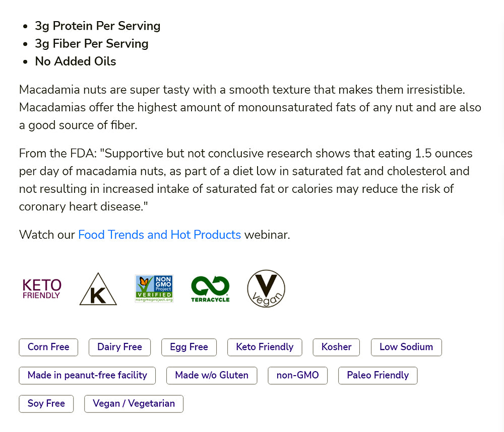Click the Soy Free tag
Image resolution: width=504 pixels, height=432 pixels.
46,404
